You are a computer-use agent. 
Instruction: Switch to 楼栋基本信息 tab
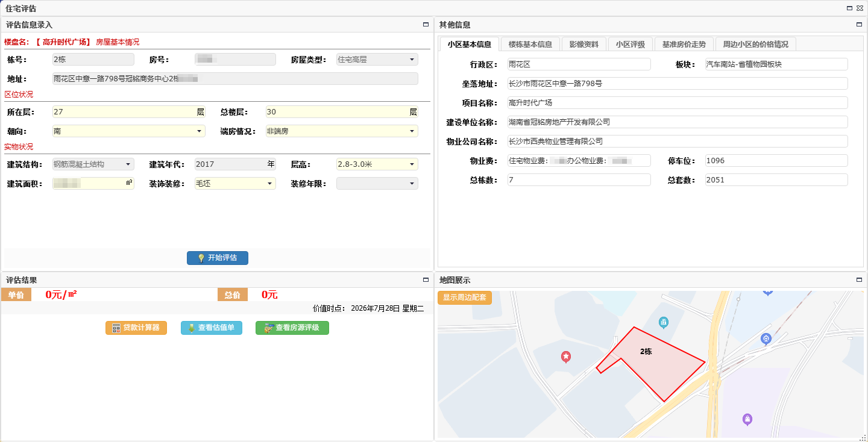530,44
